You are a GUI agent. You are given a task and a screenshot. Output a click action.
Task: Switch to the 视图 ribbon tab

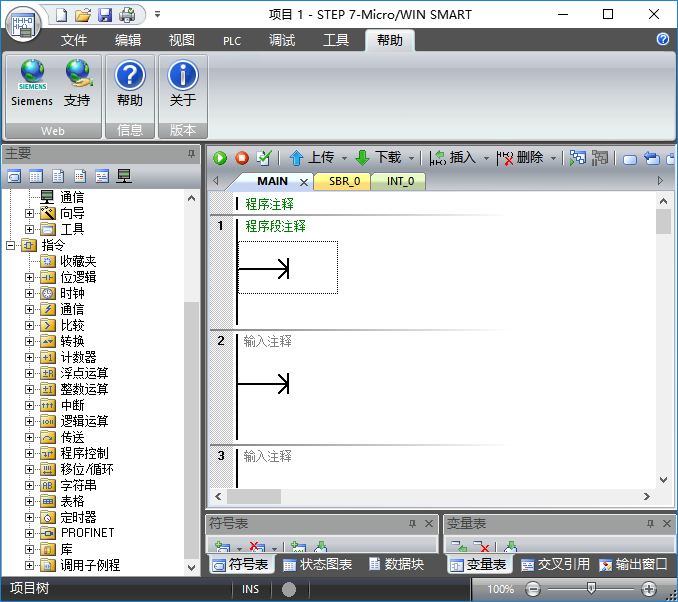[182, 40]
